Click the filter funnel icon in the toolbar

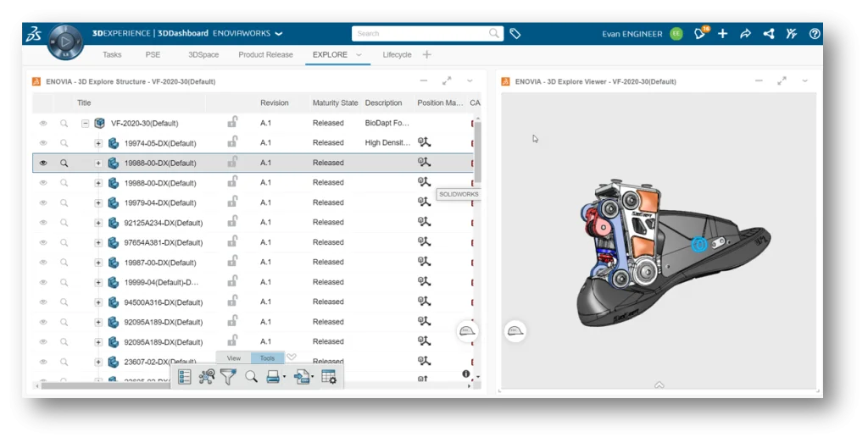pyautogui.click(x=228, y=377)
